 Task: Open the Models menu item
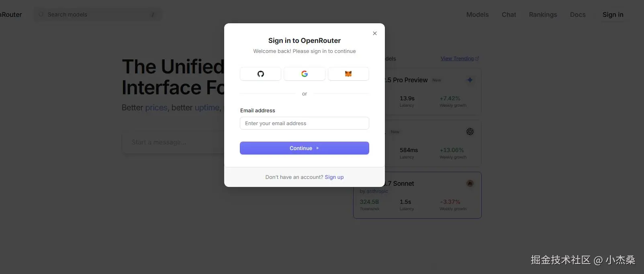(x=477, y=14)
